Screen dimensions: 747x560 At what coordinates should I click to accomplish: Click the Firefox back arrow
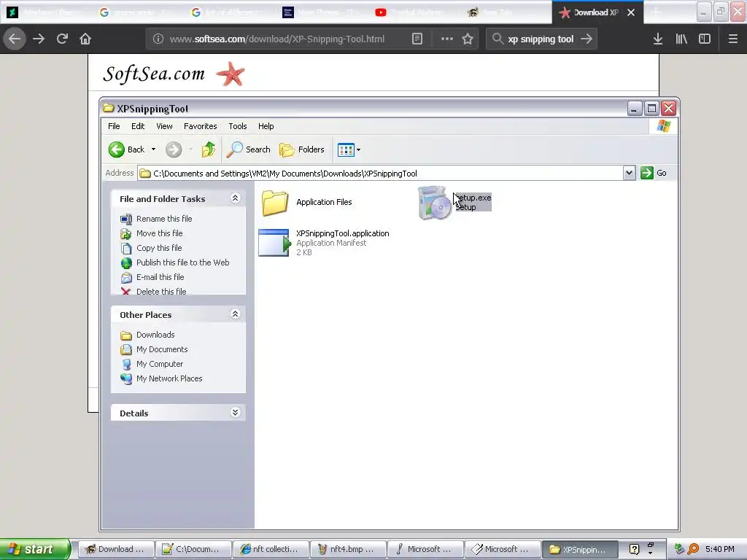coord(15,39)
